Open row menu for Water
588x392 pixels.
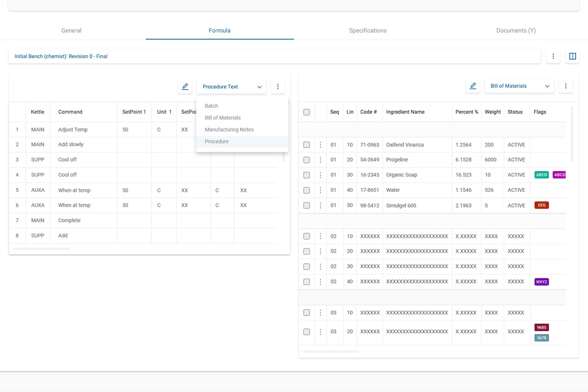(320, 190)
